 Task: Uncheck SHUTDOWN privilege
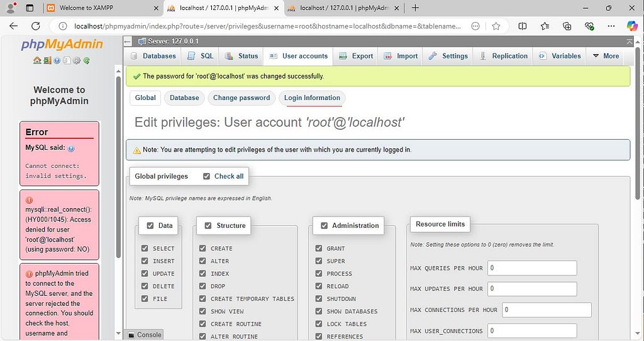319,299
